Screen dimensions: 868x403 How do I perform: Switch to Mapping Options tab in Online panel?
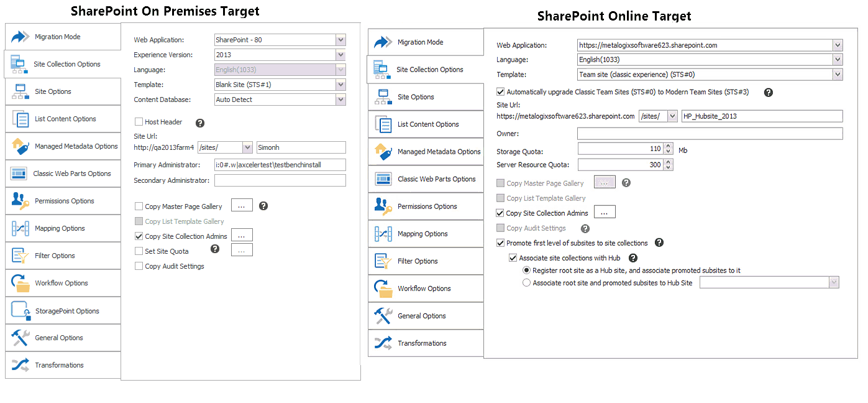pyautogui.click(x=426, y=234)
